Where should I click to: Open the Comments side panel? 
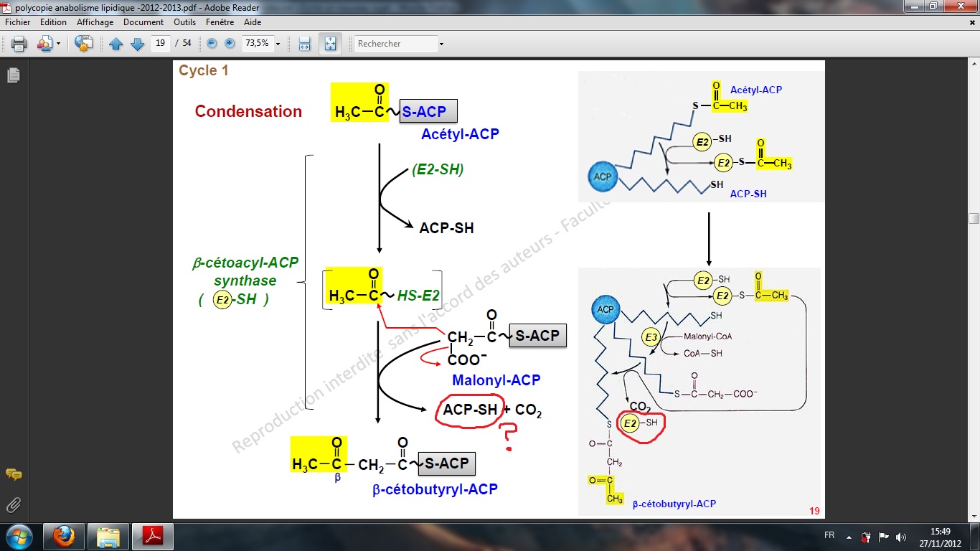pos(13,474)
